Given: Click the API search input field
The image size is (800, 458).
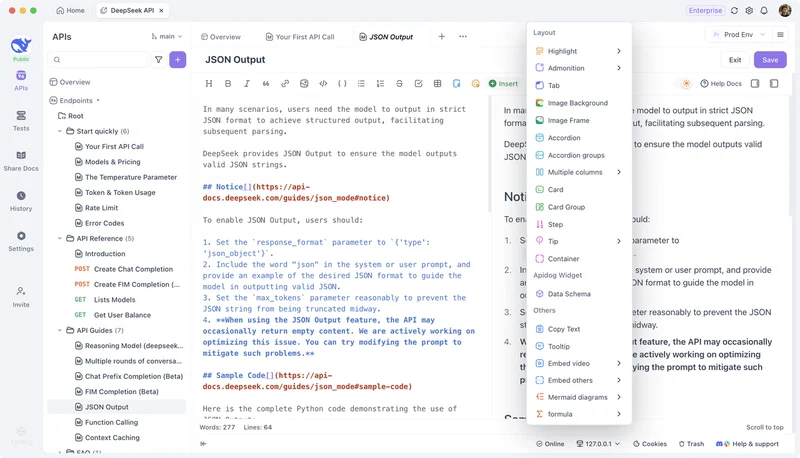Looking at the screenshot, I should pyautogui.click(x=97, y=60).
